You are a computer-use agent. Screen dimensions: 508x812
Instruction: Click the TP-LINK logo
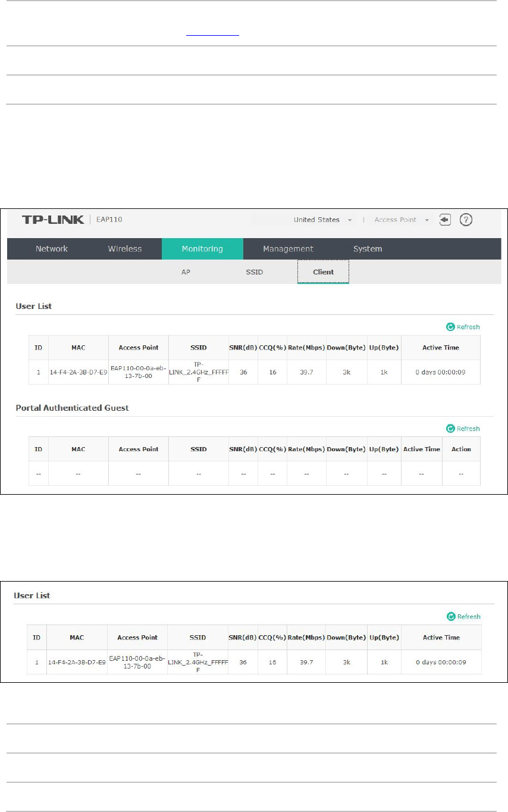point(54,220)
